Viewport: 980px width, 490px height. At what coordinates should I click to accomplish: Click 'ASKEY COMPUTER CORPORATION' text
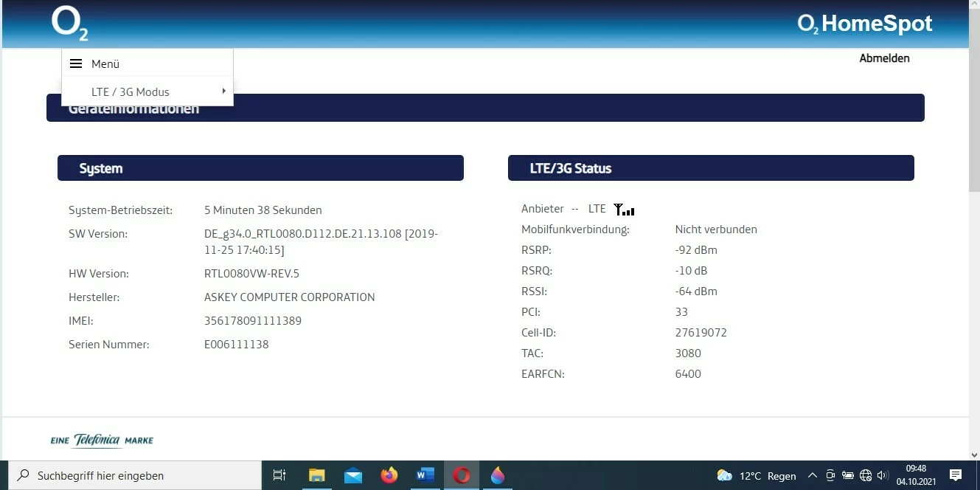coord(290,297)
